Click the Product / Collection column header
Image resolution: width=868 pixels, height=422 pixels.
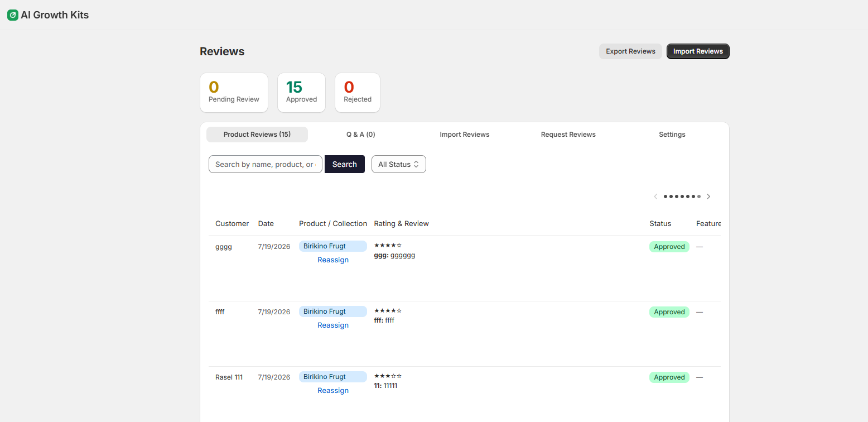pos(333,224)
